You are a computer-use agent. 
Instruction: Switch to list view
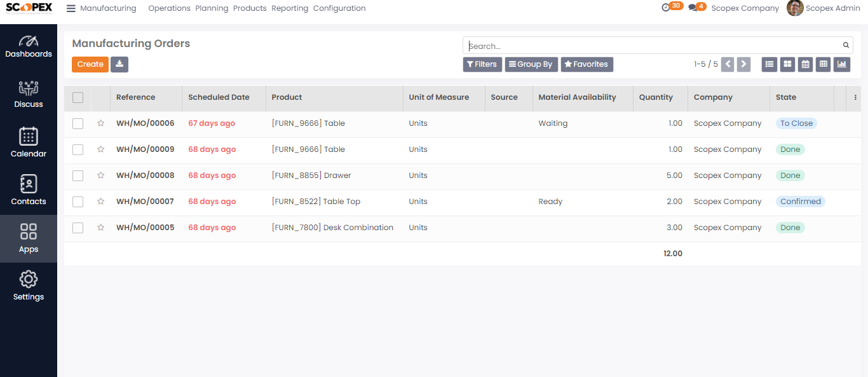point(770,64)
